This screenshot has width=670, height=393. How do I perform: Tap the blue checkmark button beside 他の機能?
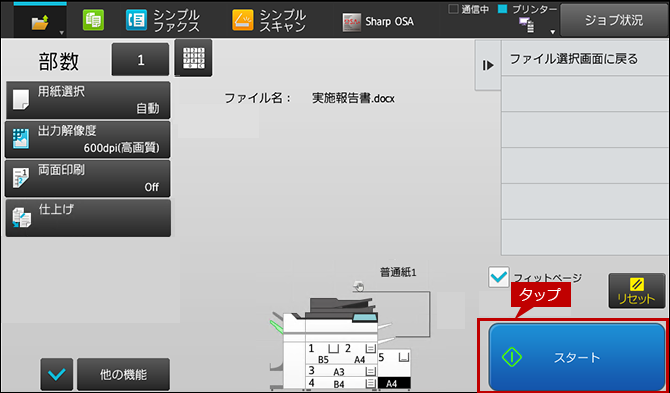tap(57, 375)
